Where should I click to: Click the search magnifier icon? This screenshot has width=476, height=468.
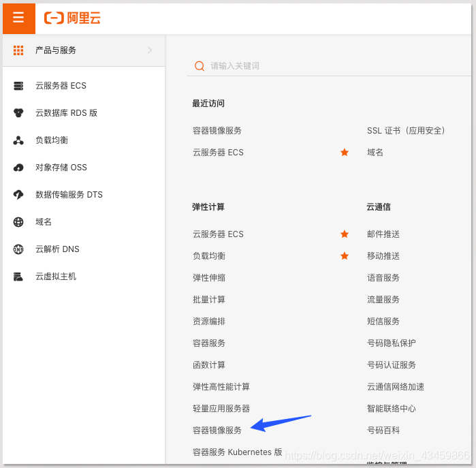click(x=200, y=66)
